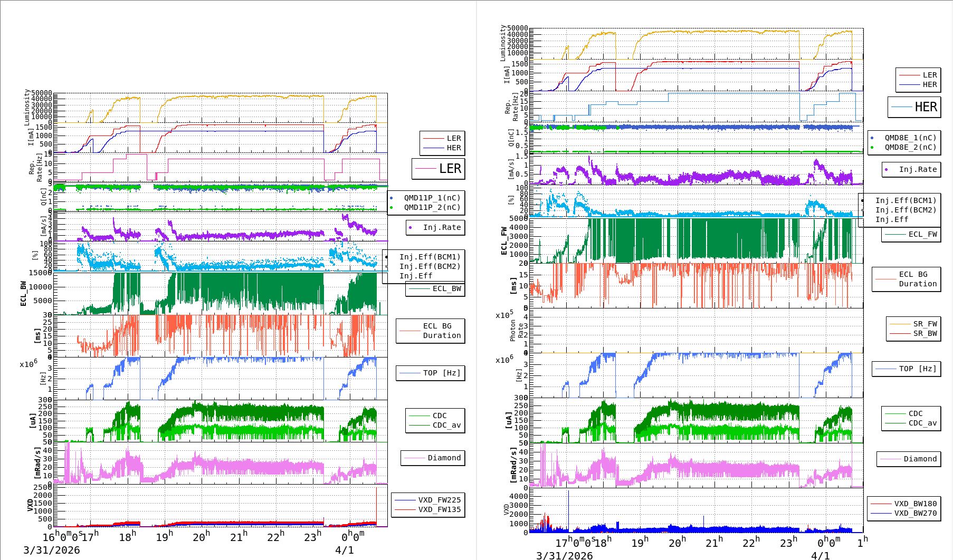The width and height of the screenshot is (953, 560).
Task: Click the ECL_FW legend box
Action: click(911, 234)
